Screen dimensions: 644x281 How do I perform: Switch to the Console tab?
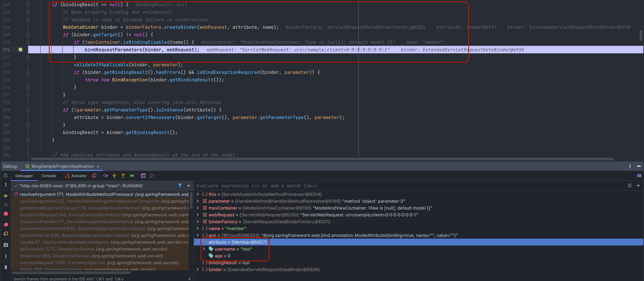coord(49,176)
